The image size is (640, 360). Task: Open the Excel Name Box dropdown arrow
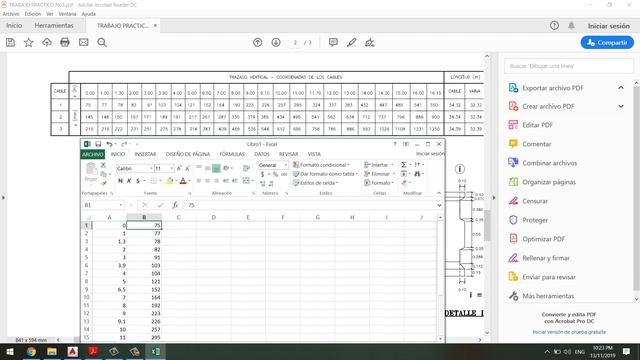(121, 205)
